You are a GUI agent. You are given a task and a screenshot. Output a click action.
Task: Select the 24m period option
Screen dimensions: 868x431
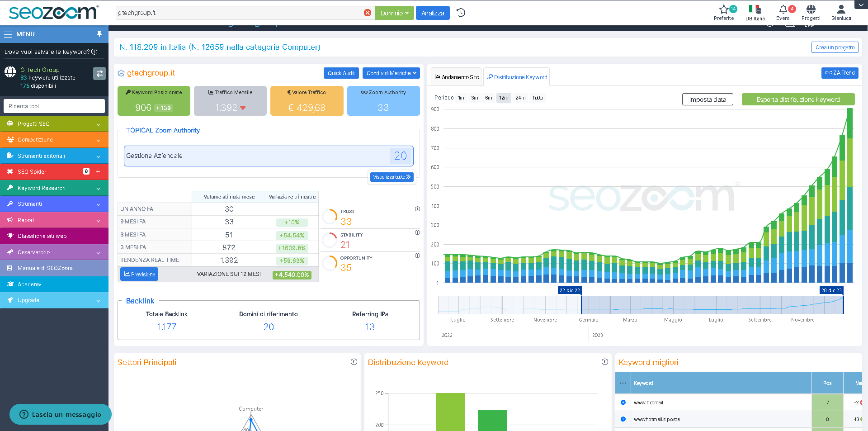click(x=520, y=98)
